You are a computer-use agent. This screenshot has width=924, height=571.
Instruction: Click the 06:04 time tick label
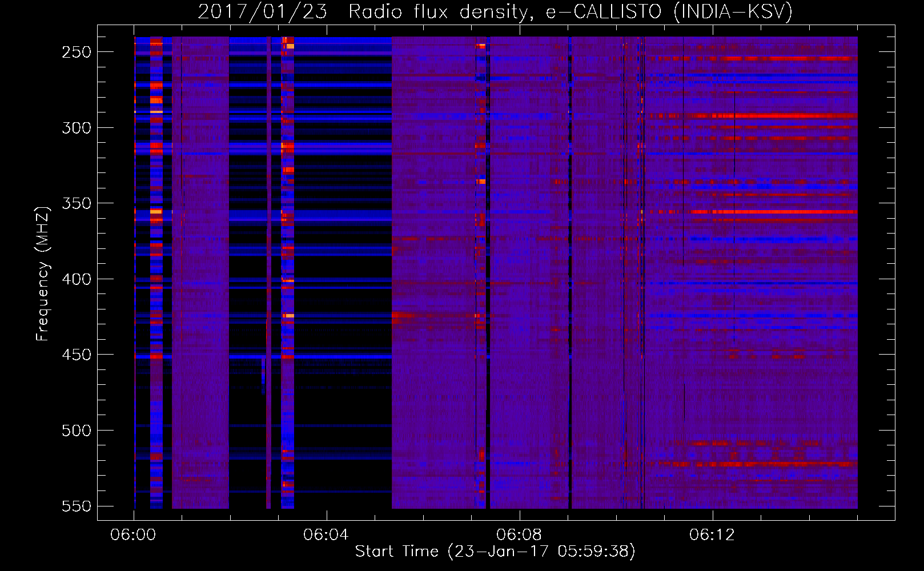pyautogui.click(x=326, y=535)
